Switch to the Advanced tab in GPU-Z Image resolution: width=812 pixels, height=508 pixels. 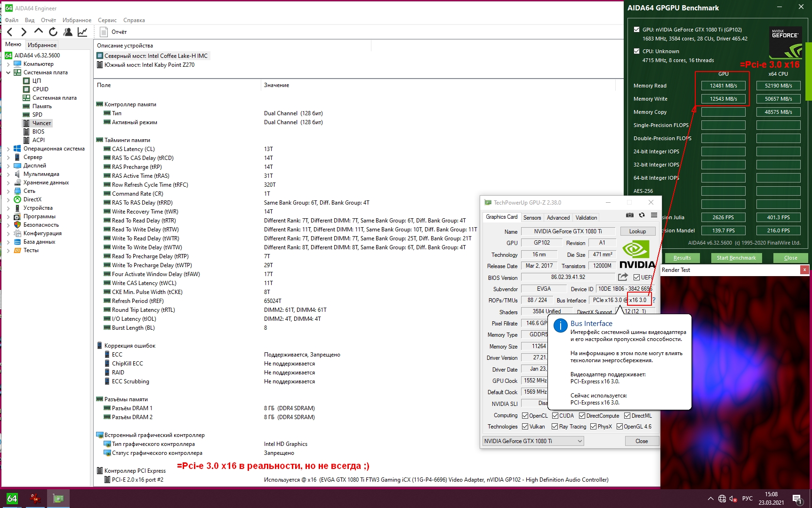tap(558, 218)
